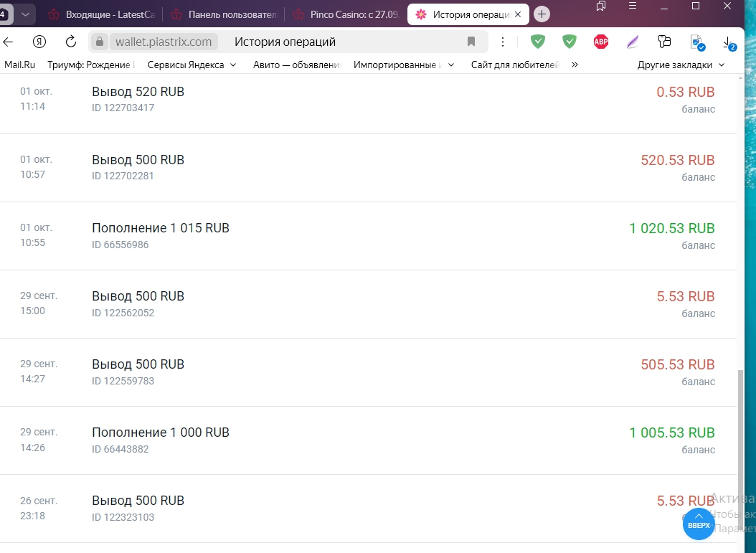Click ID 122562052
The width and height of the screenshot is (756, 553).
pos(123,313)
